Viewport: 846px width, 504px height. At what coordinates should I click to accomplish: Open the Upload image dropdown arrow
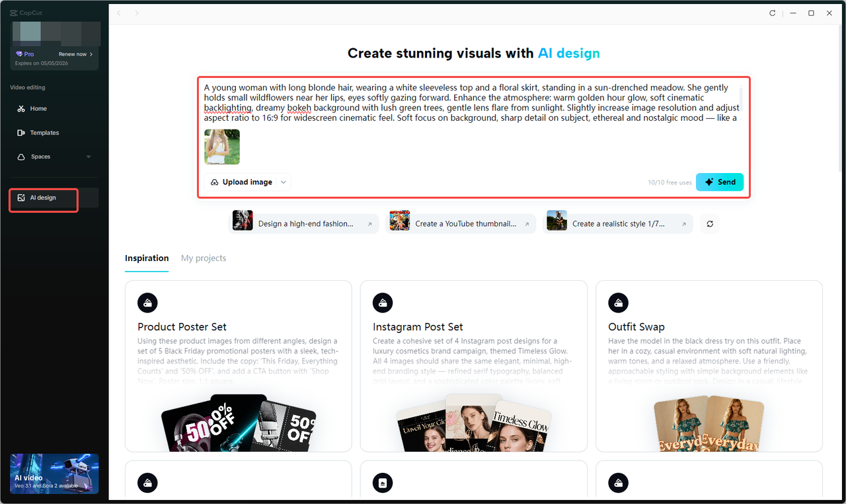click(283, 182)
